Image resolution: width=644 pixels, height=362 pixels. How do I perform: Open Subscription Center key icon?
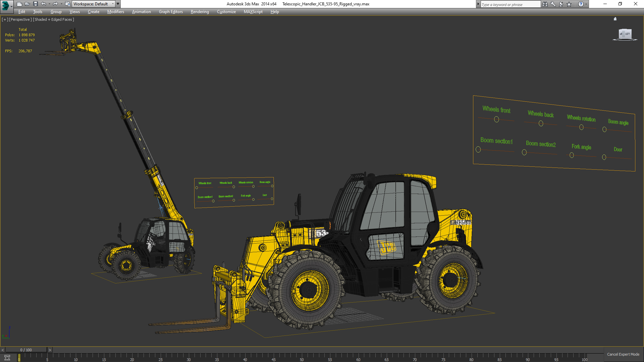(x=553, y=4)
